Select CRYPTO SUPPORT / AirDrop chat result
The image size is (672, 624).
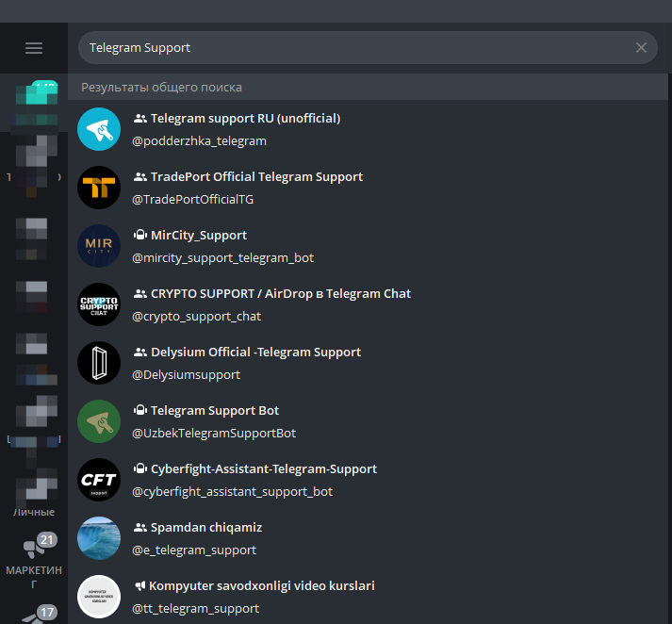[x=368, y=304]
